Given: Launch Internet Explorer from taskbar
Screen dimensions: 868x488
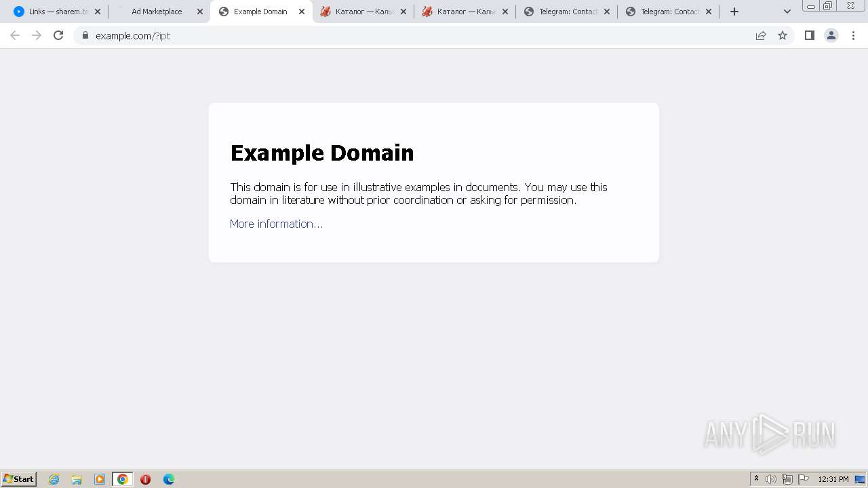Looking at the screenshot, I should (x=54, y=479).
